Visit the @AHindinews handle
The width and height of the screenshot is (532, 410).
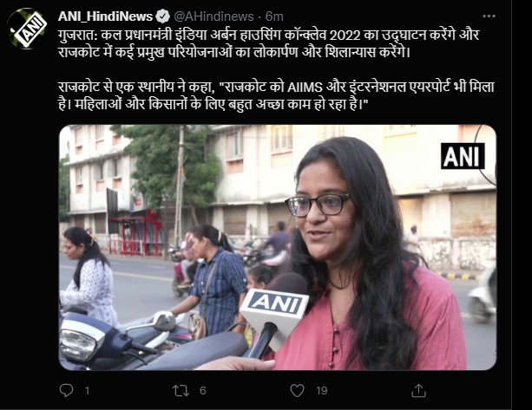tap(213, 16)
